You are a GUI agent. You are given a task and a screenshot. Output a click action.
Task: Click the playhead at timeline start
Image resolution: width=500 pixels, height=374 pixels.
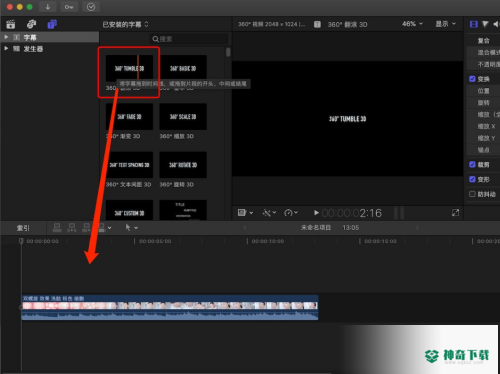[21, 241]
